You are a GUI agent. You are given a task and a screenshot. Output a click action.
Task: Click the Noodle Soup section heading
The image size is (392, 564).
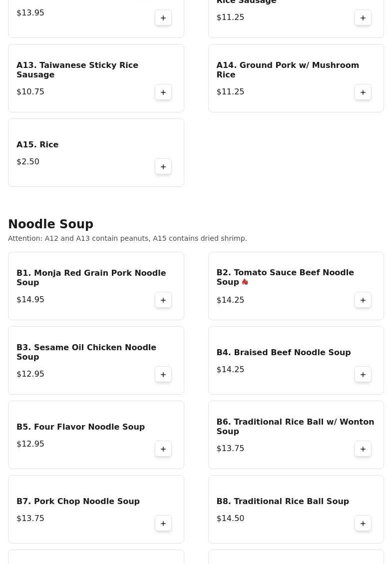click(51, 224)
